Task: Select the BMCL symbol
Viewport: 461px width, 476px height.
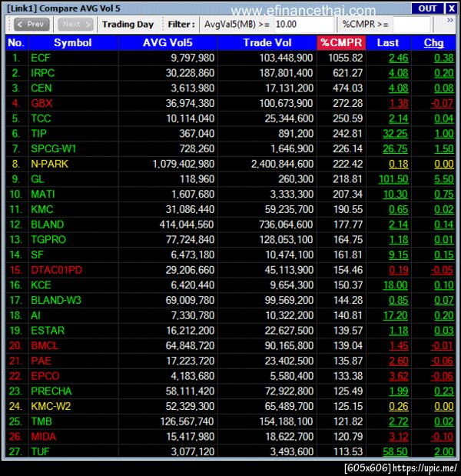Action: click(x=45, y=346)
